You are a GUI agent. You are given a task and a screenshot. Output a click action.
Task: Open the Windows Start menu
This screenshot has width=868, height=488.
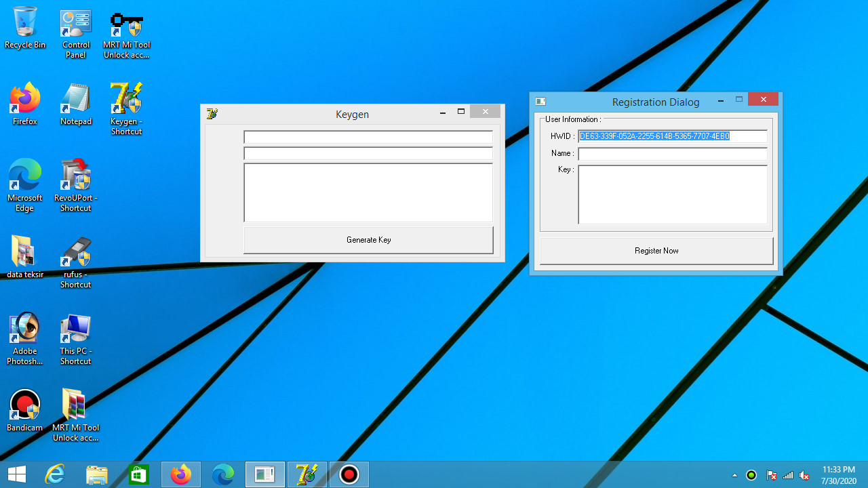click(17, 474)
